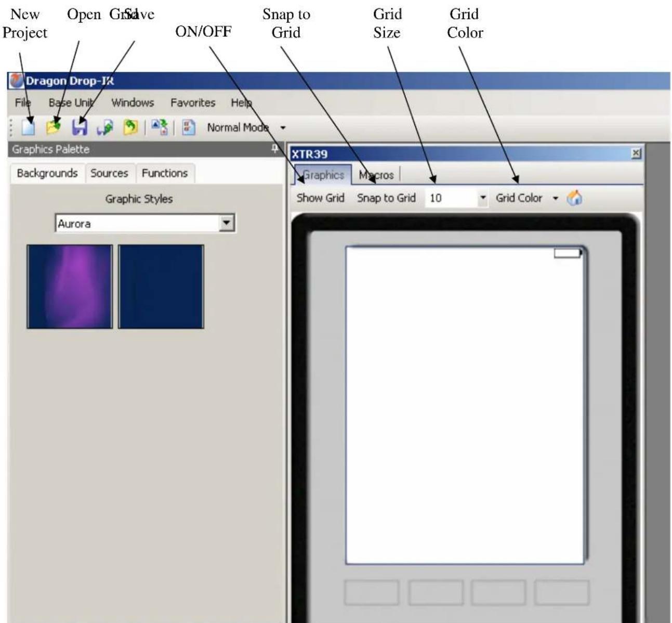Close the XTR39 window
This screenshot has width=672, height=623.
(x=636, y=153)
